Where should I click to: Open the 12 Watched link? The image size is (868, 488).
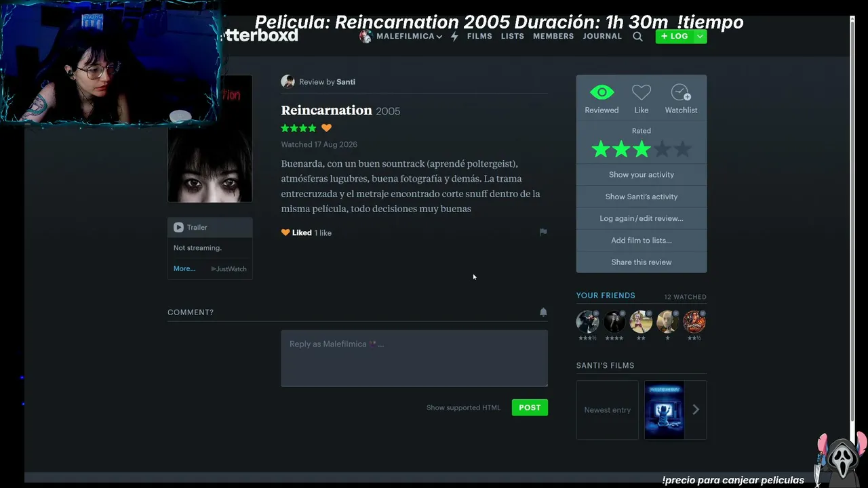[685, 297]
